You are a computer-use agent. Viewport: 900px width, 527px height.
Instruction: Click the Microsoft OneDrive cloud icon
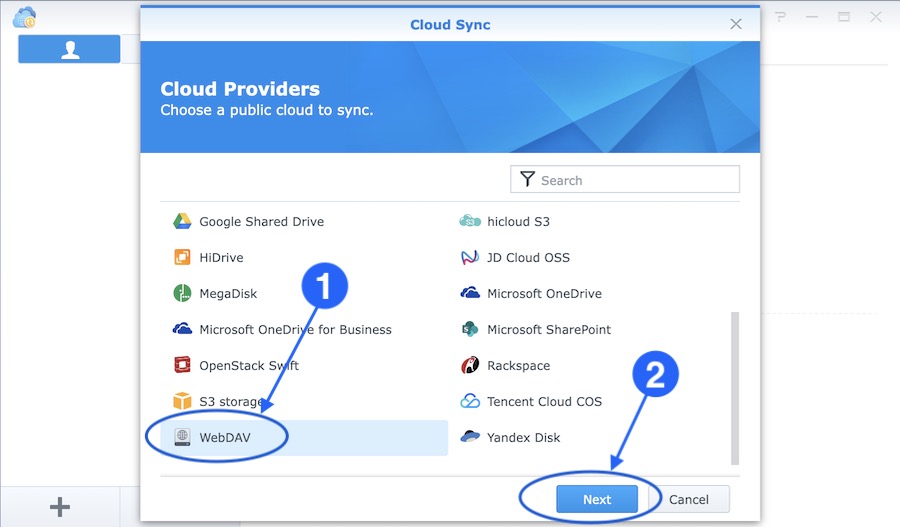click(x=470, y=293)
